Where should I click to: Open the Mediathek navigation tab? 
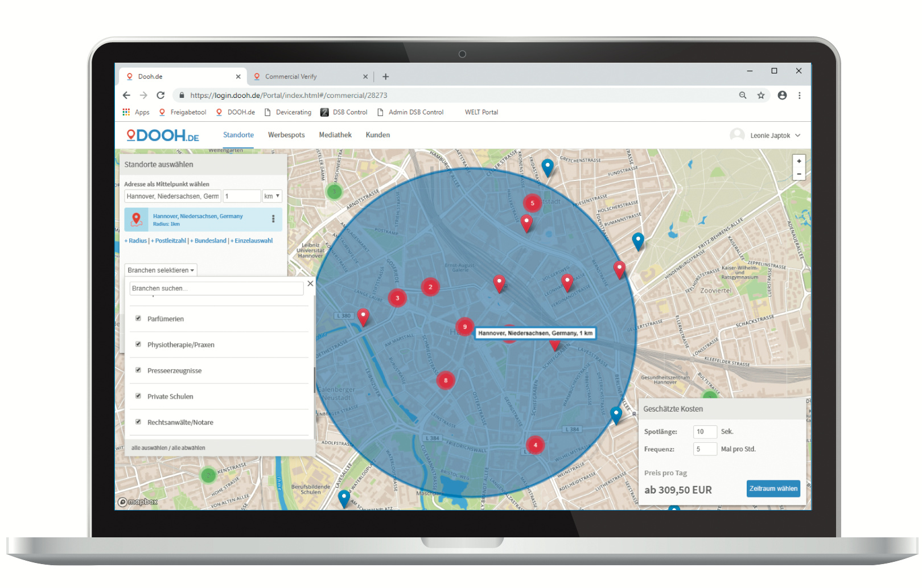point(335,135)
